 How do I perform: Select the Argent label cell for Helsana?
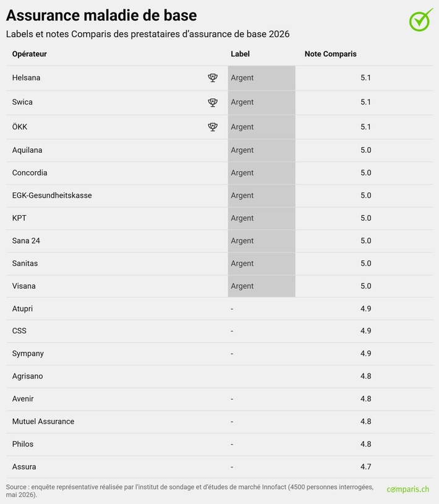(262, 78)
